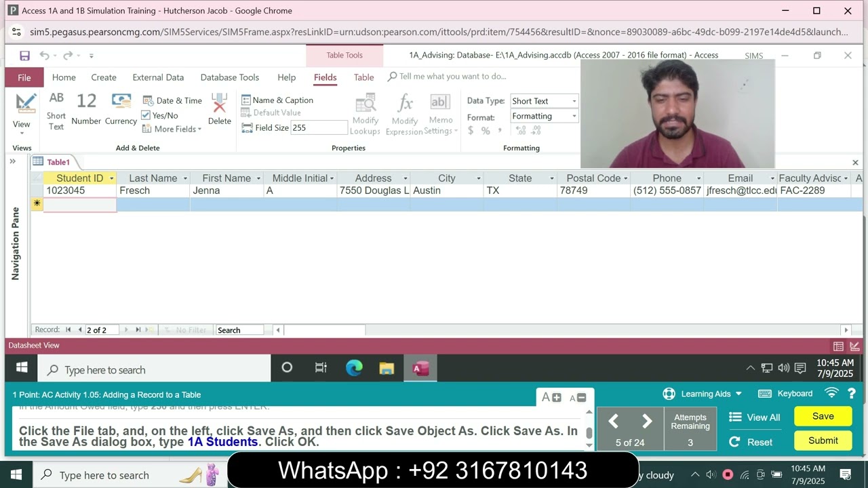
Task: Click new record Student ID cell
Action: (80, 204)
